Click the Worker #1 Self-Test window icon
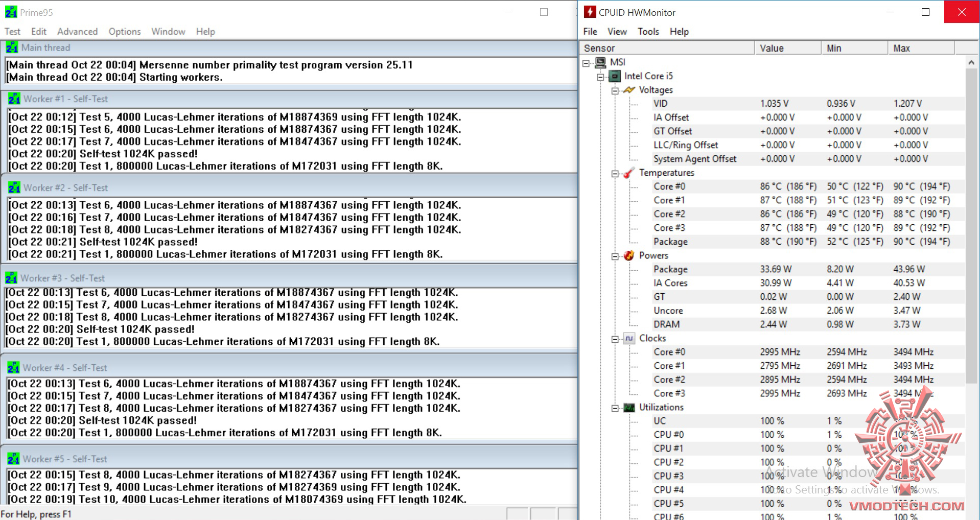The width and height of the screenshot is (980, 520). tap(14, 99)
